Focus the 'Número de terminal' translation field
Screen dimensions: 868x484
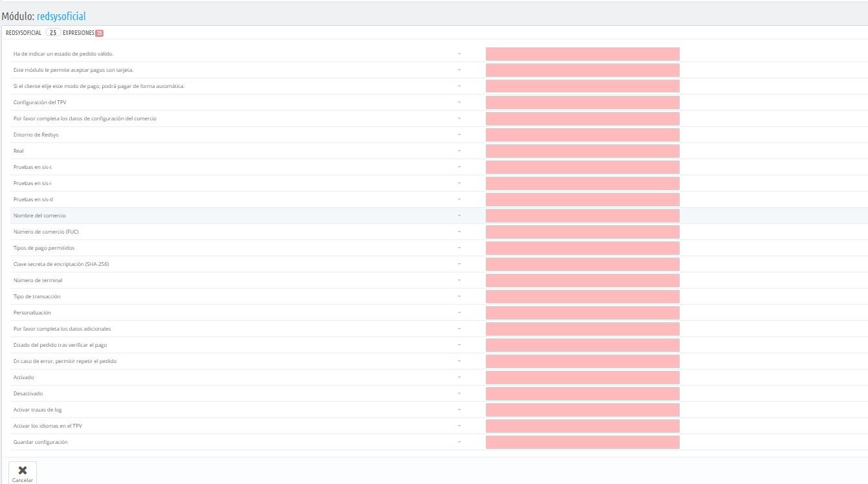(x=582, y=280)
